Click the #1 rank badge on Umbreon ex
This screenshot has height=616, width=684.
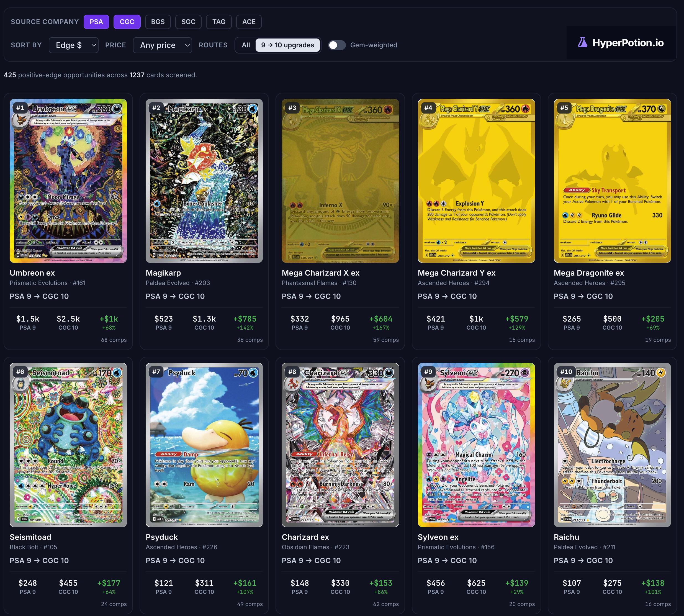click(20, 108)
